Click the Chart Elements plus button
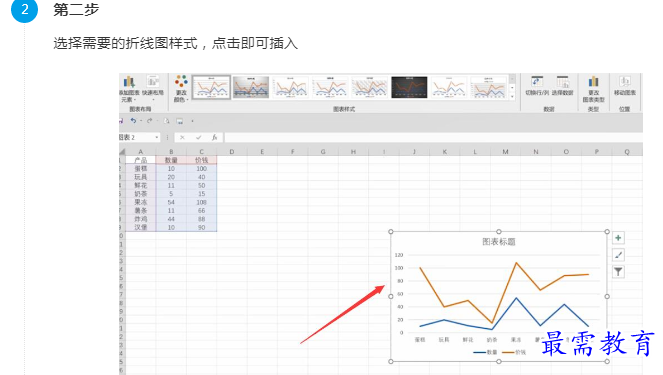The width and height of the screenshot is (663, 375). (618, 238)
